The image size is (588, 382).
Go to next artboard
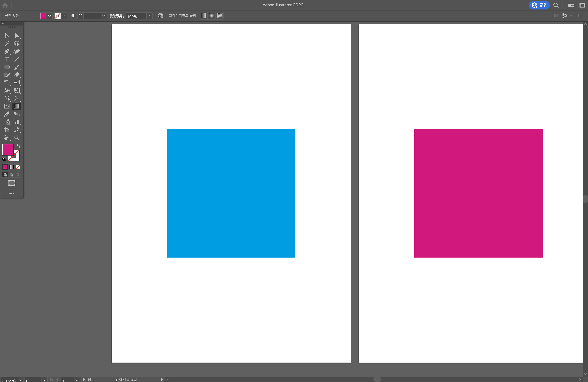tap(84, 380)
